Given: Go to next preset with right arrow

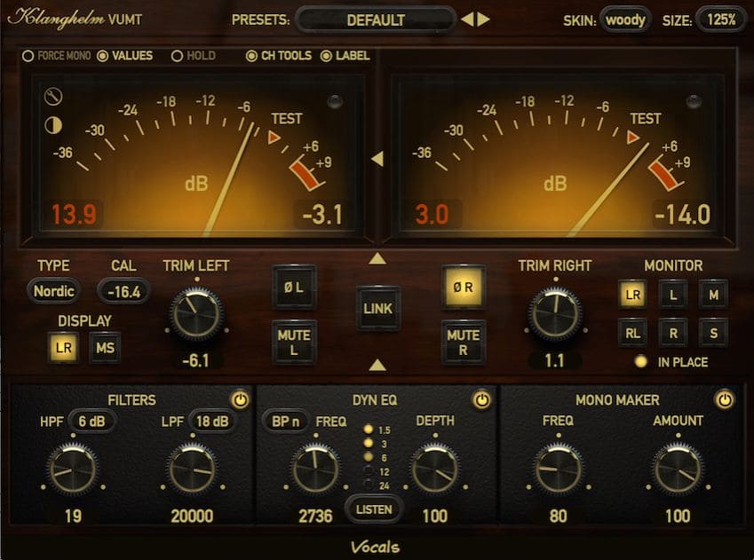Looking at the screenshot, I should [x=483, y=20].
